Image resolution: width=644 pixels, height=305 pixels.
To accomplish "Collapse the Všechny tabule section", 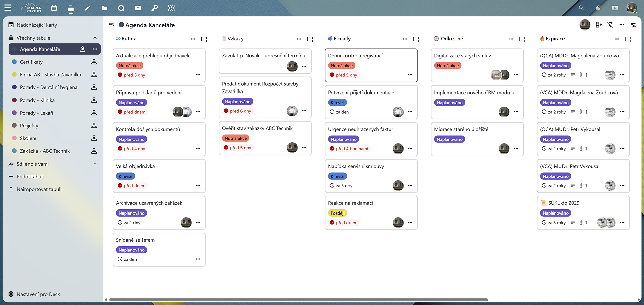I will point(95,38).
